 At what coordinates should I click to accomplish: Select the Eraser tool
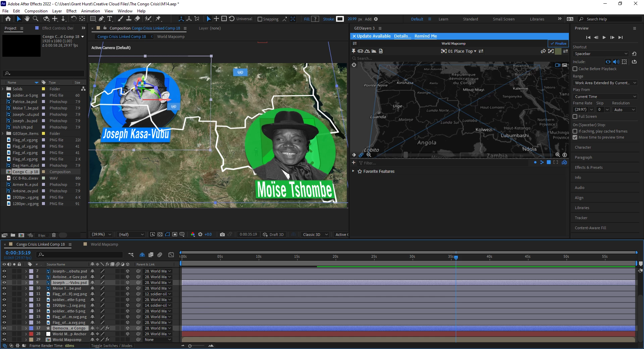point(137,19)
